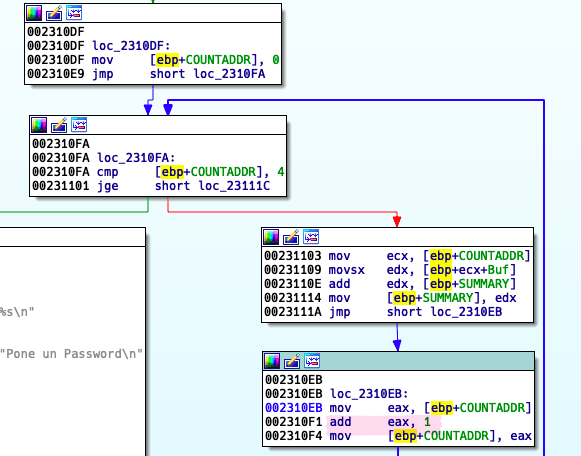The height and width of the screenshot is (456, 581).
Task: Click SUMMARY in the add instruction at 0023110E
Action: [484, 284]
